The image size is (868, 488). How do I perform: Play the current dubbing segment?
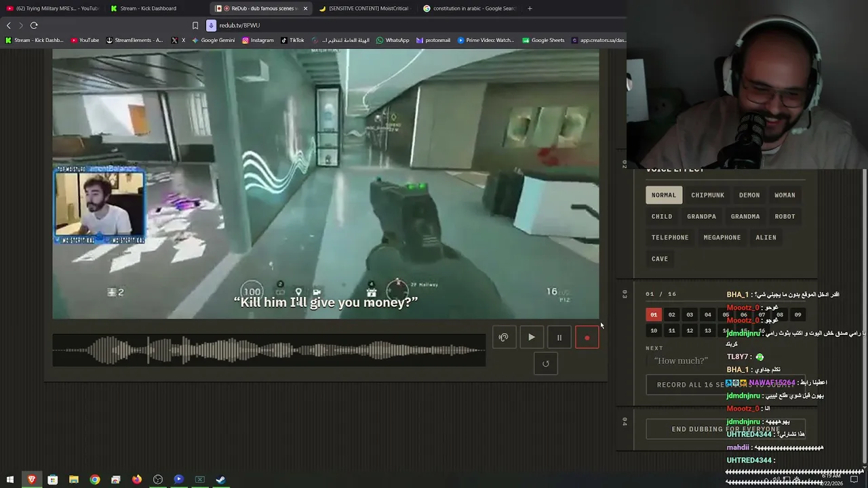(532, 338)
